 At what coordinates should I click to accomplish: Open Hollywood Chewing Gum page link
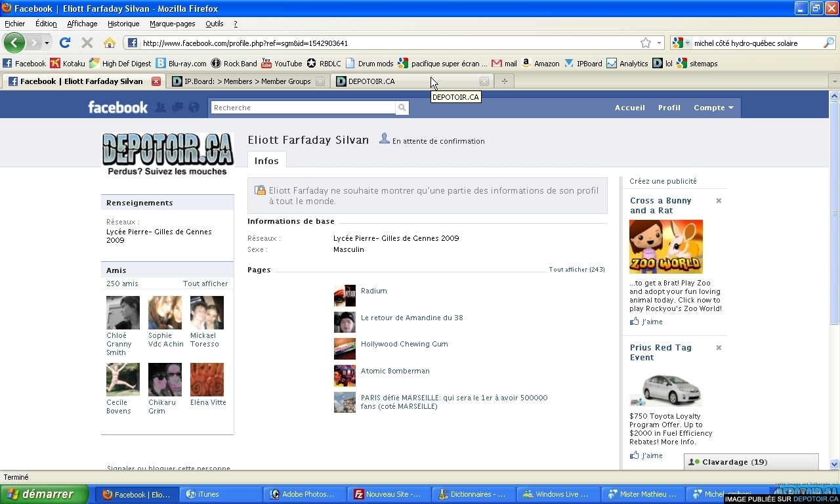pyautogui.click(x=404, y=344)
